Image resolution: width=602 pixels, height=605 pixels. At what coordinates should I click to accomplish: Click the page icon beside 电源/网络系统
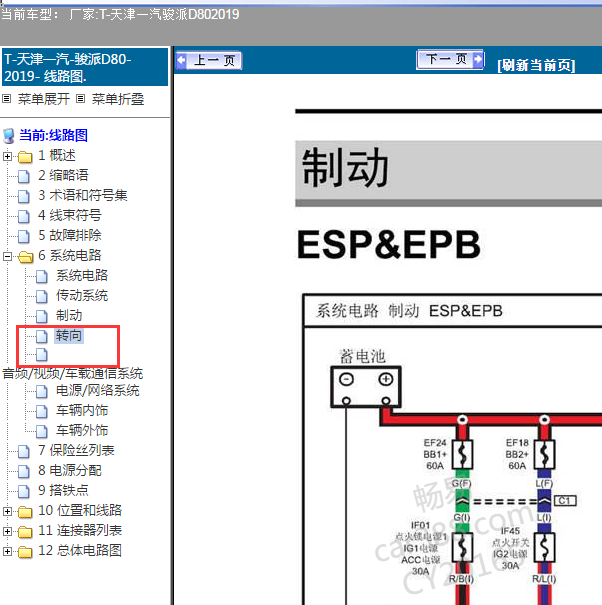42,392
